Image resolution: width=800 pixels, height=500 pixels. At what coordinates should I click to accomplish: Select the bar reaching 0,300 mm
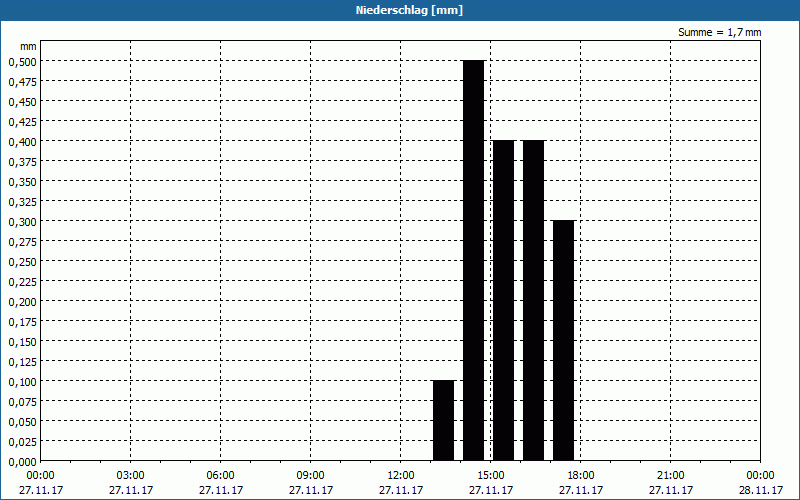[x=564, y=340]
